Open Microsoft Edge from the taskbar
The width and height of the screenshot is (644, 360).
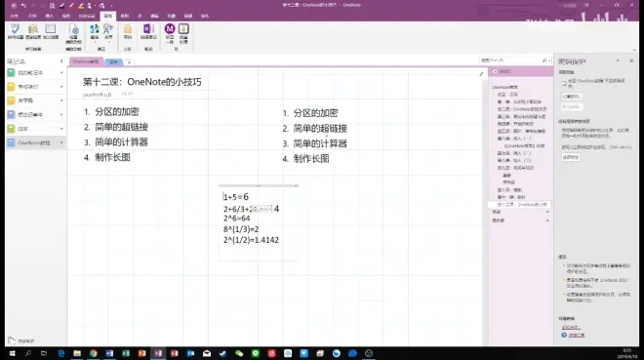coord(61,353)
